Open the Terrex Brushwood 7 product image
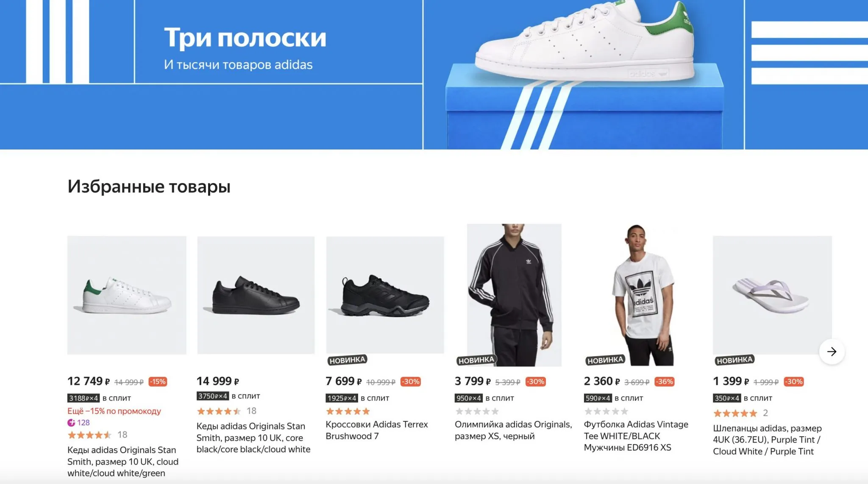Screen dimensions: 868x484 click(385, 295)
